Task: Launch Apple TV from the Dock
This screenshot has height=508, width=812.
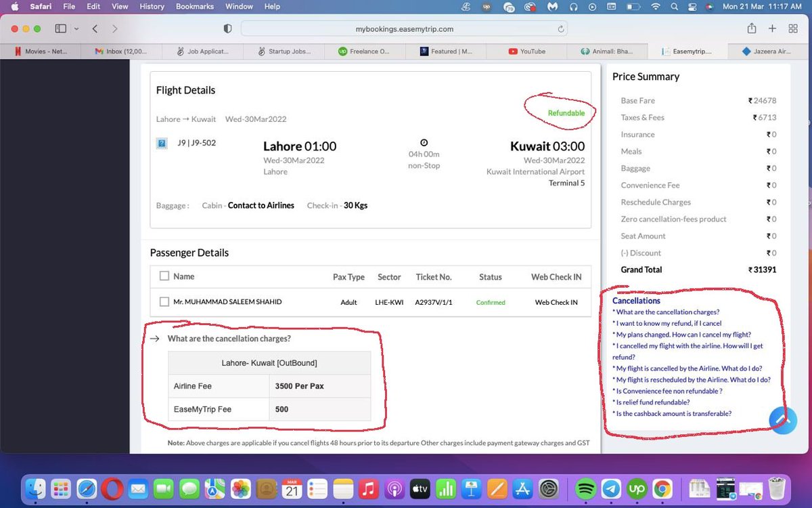Action: 420,488
